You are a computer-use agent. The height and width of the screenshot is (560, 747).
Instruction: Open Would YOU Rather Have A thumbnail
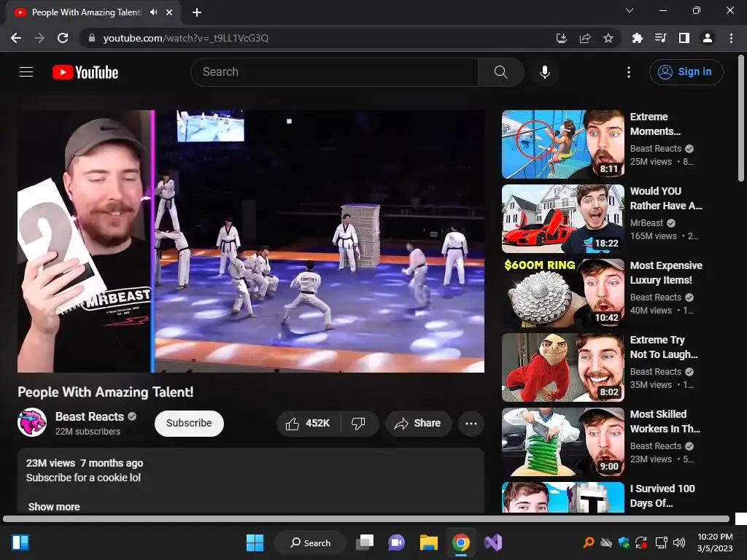(563, 219)
